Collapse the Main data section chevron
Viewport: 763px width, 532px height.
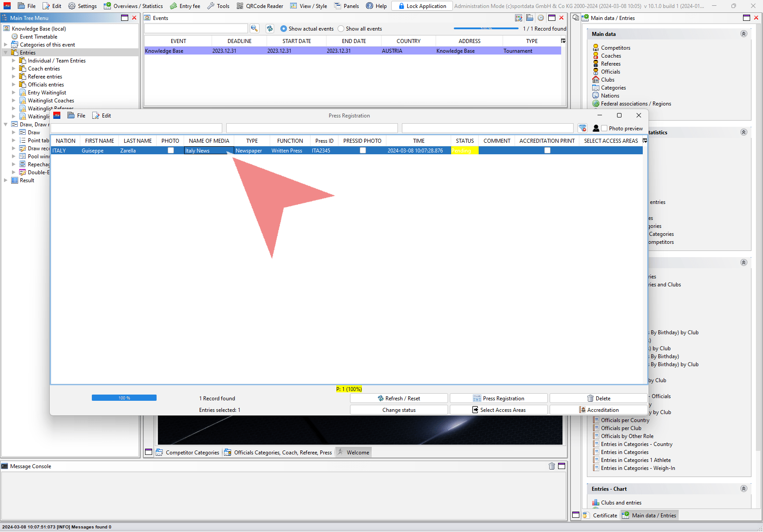coord(743,34)
